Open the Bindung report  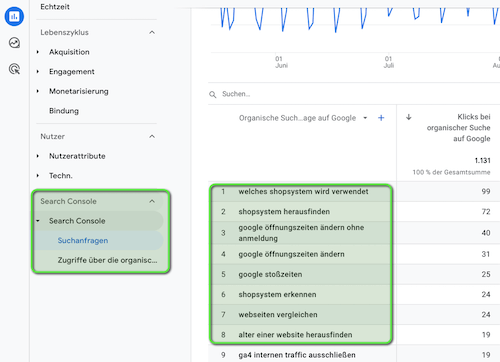click(64, 111)
